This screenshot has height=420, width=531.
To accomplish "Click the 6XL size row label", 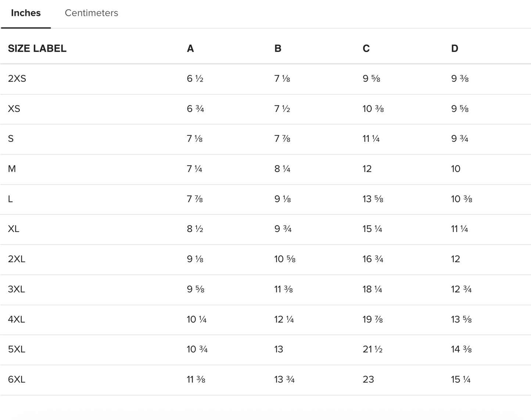I will (17, 380).
